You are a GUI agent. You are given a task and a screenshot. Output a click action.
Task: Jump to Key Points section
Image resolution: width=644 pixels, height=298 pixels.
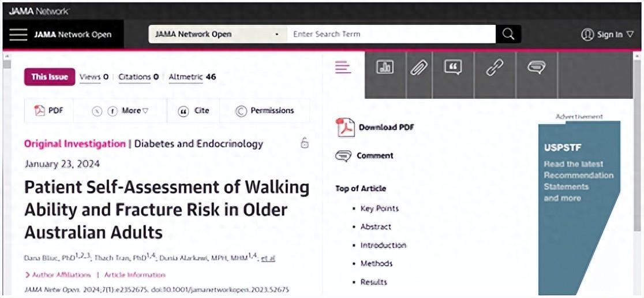point(379,208)
